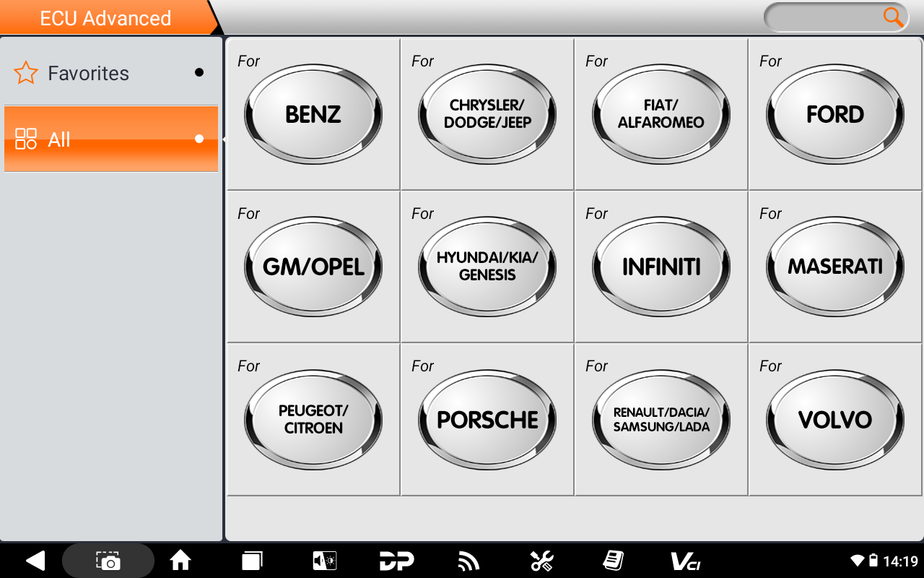
Task: Open the VCI connection icon
Action: coord(685,561)
